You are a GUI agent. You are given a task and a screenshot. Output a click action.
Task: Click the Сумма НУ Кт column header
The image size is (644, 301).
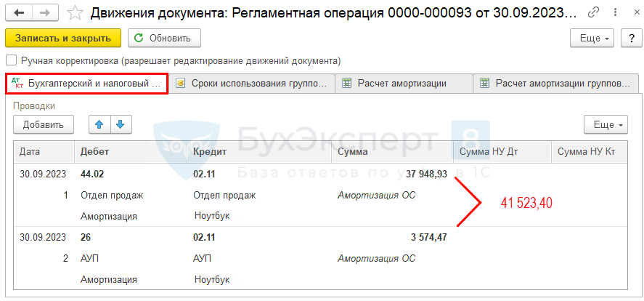click(x=589, y=152)
